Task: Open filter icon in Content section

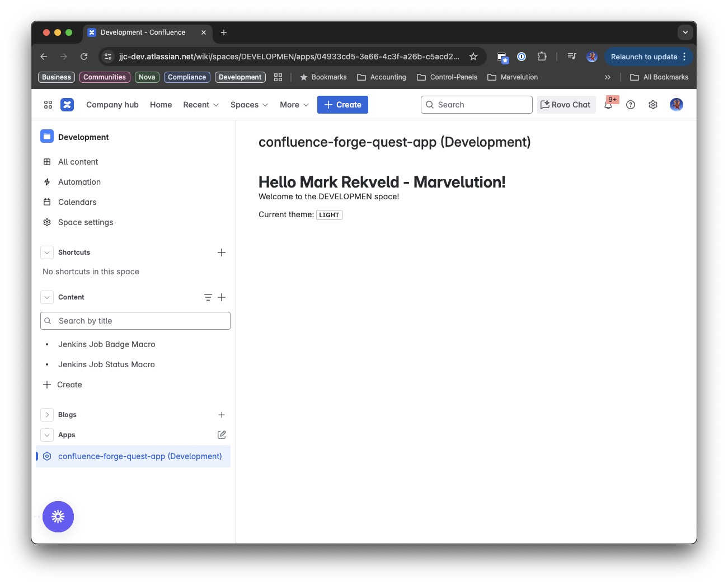Action: [x=208, y=297]
